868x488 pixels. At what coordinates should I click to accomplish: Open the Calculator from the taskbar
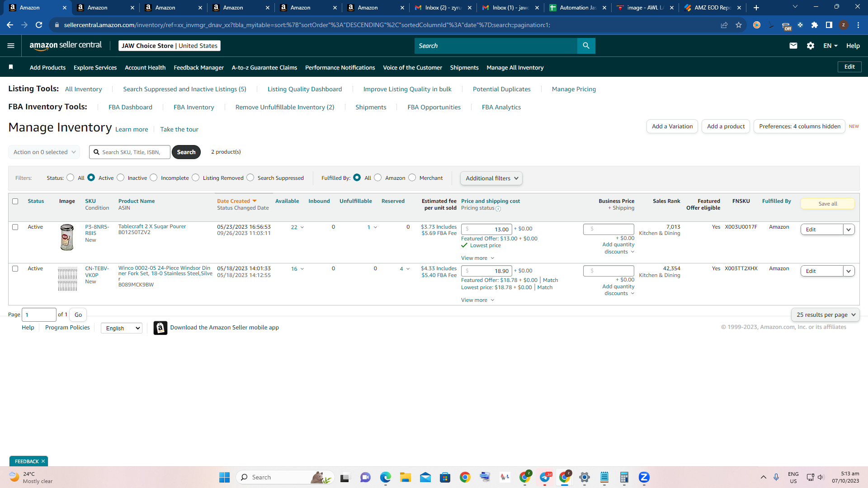pos(624,477)
